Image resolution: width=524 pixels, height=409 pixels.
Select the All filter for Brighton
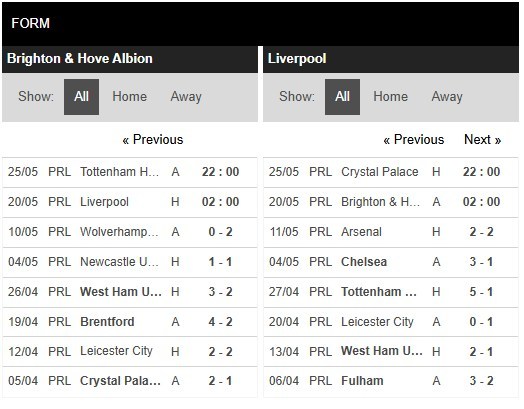[x=81, y=97]
